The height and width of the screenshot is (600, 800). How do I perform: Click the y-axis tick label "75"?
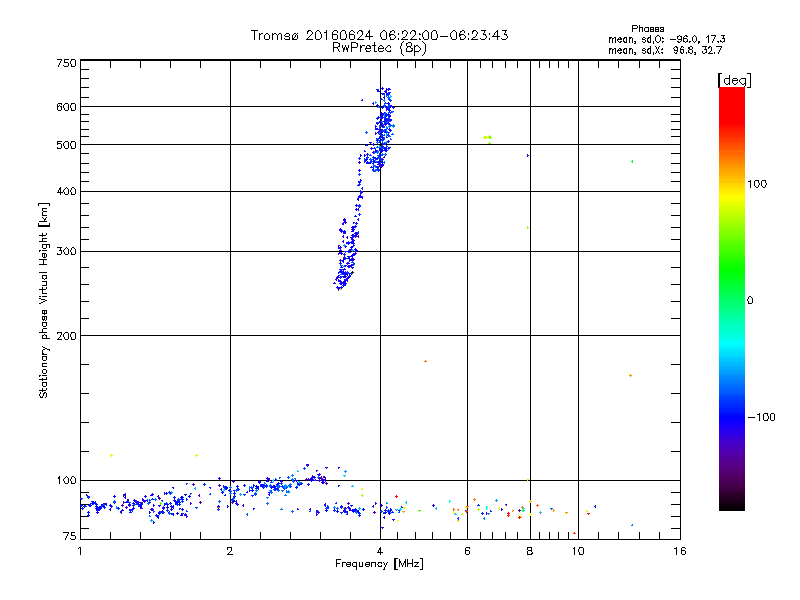[x=70, y=536]
